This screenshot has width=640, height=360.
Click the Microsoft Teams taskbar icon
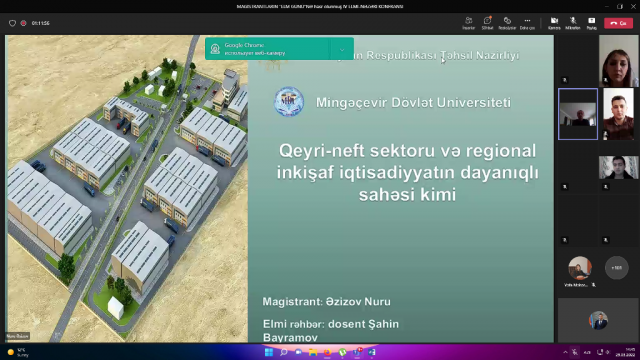point(357,352)
